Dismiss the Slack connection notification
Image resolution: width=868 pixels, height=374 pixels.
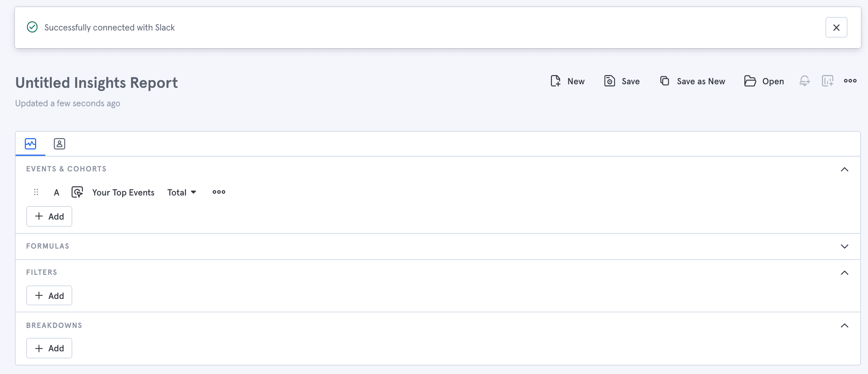pos(836,27)
